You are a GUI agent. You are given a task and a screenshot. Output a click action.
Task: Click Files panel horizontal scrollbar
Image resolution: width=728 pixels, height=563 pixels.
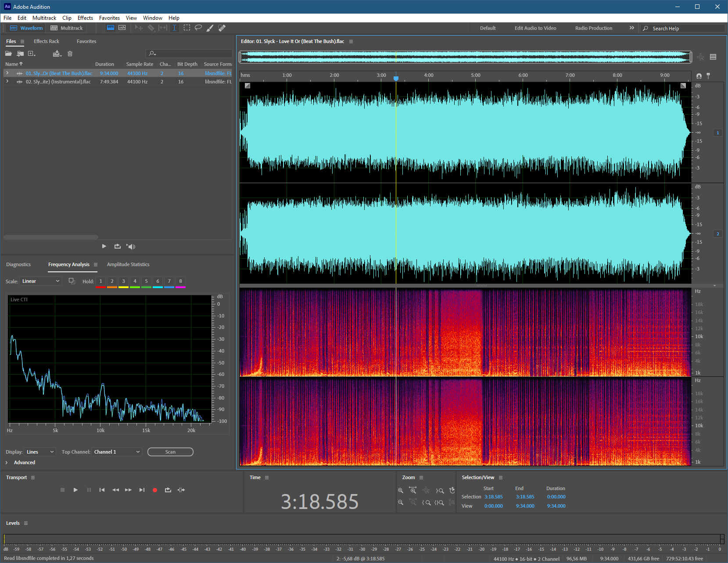(x=51, y=237)
